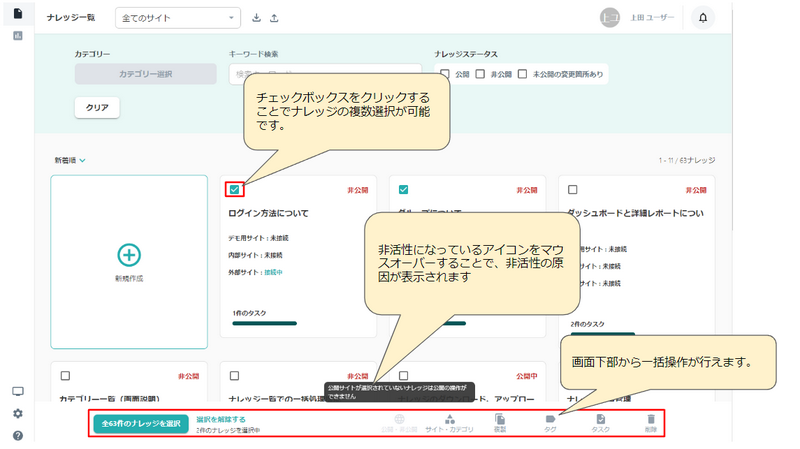The height and width of the screenshot is (449, 800).
Task: Check the カテゴリー一覧 card checkbox
Action: click(65, 376)
